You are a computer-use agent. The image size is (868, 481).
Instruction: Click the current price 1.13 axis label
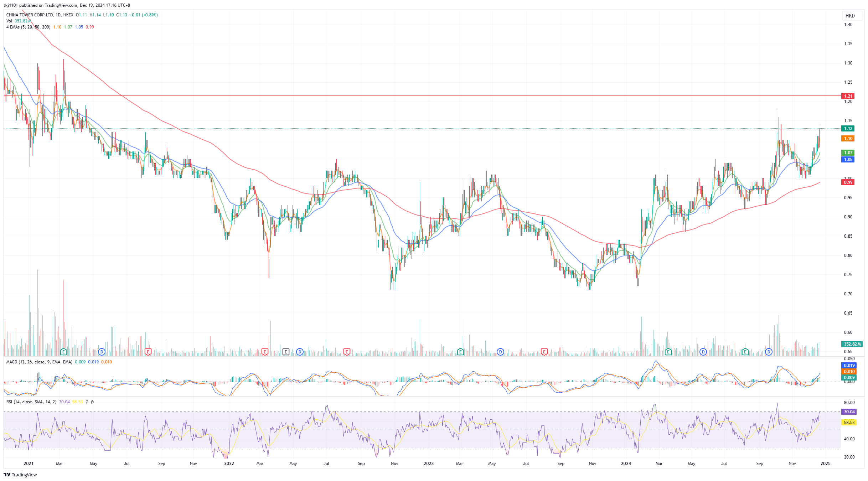click(x=848, y=129)
